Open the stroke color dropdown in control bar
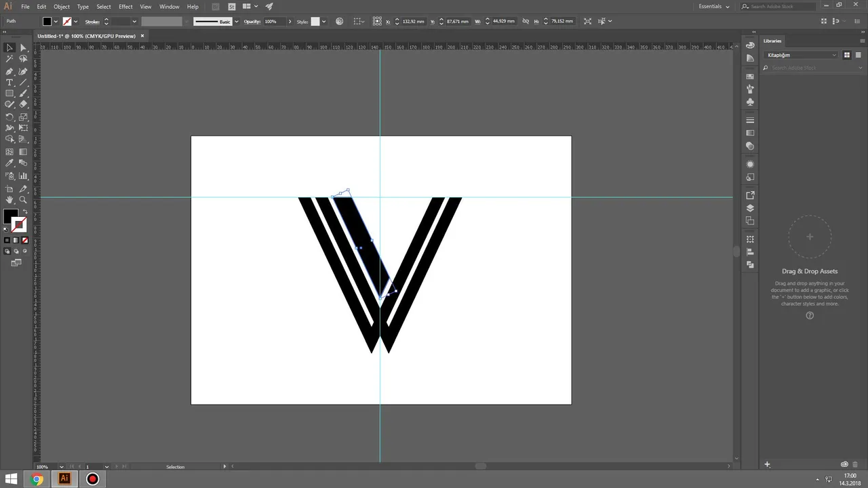This screenshot has width=868, height=488. point(75,22)
